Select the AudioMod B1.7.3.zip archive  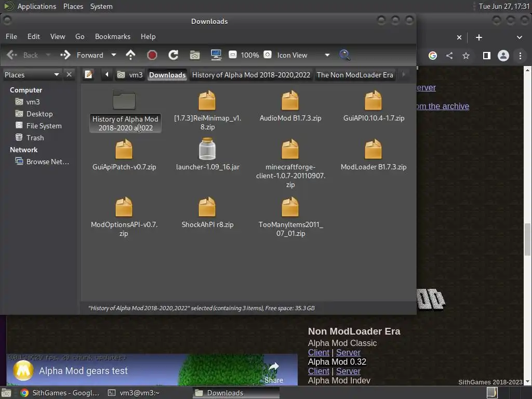(x=290, y=101)
